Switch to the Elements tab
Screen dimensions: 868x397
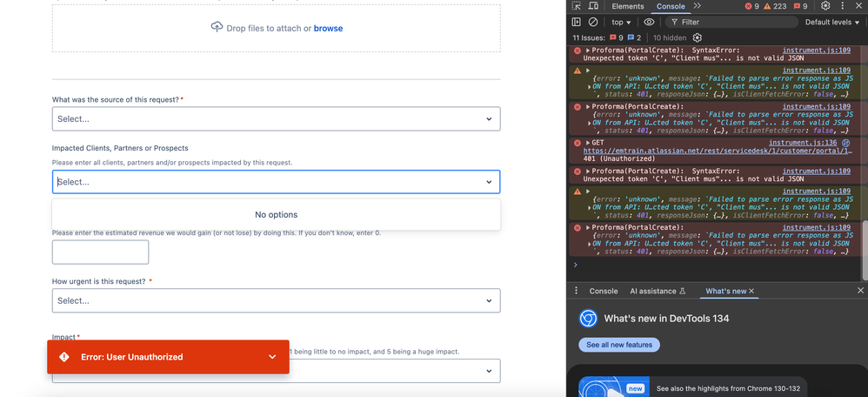628,6
